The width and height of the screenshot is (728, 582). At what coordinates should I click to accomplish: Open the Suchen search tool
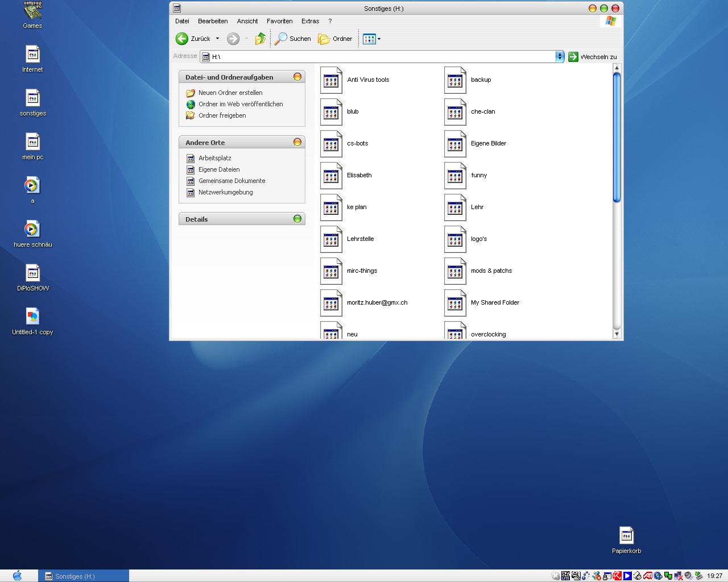(293, 39)
